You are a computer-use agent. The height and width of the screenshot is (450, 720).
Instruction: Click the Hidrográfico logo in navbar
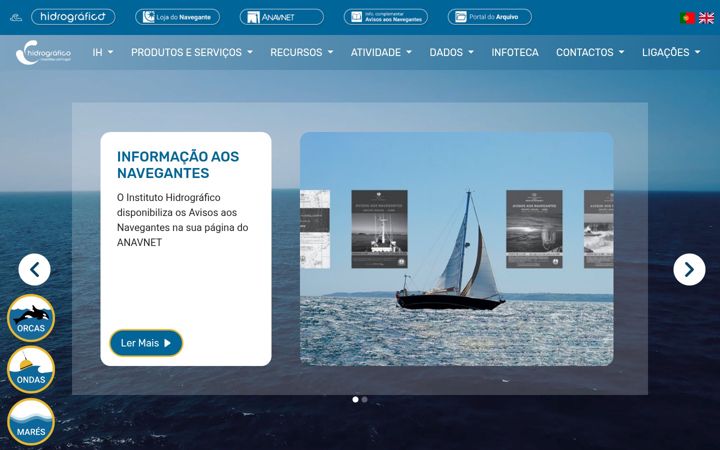click(43, 52)
